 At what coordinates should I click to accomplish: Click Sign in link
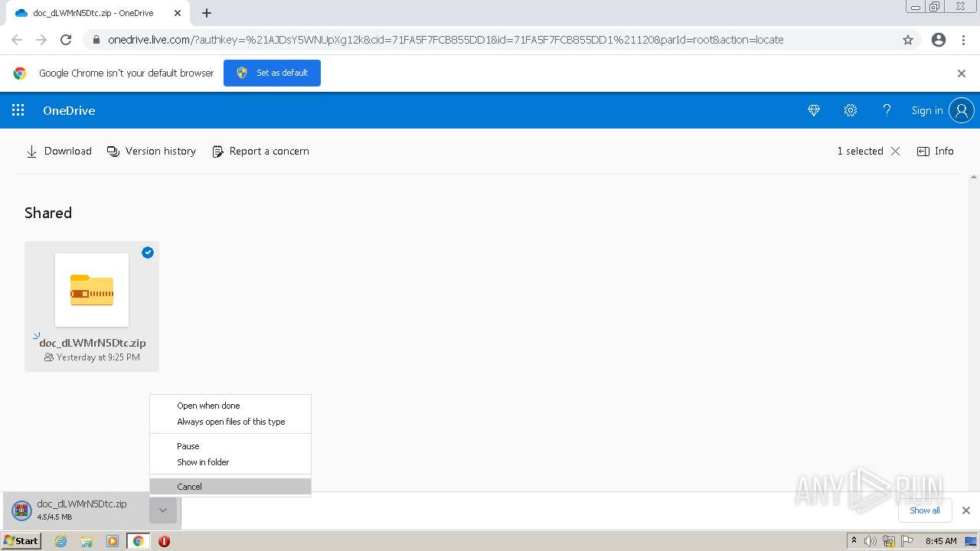[x=926, y=110]
